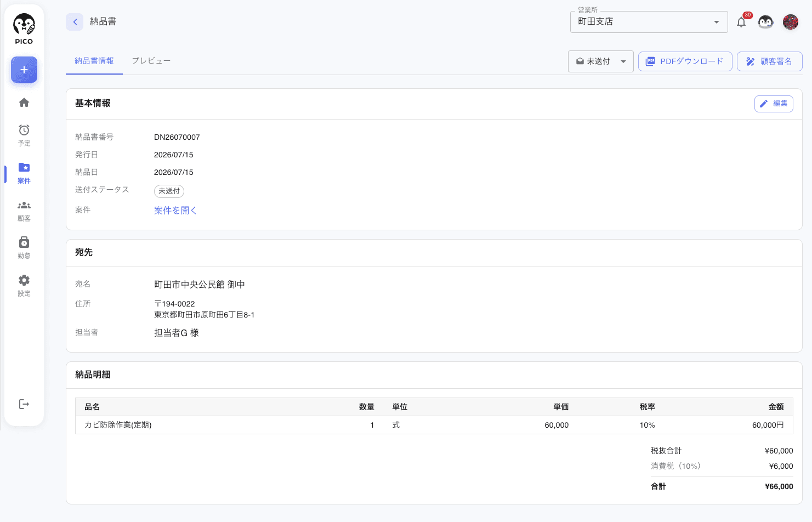Open 顧客 customers in sidebar
Screen dimensions: 812x522
(x=24, y=211)
